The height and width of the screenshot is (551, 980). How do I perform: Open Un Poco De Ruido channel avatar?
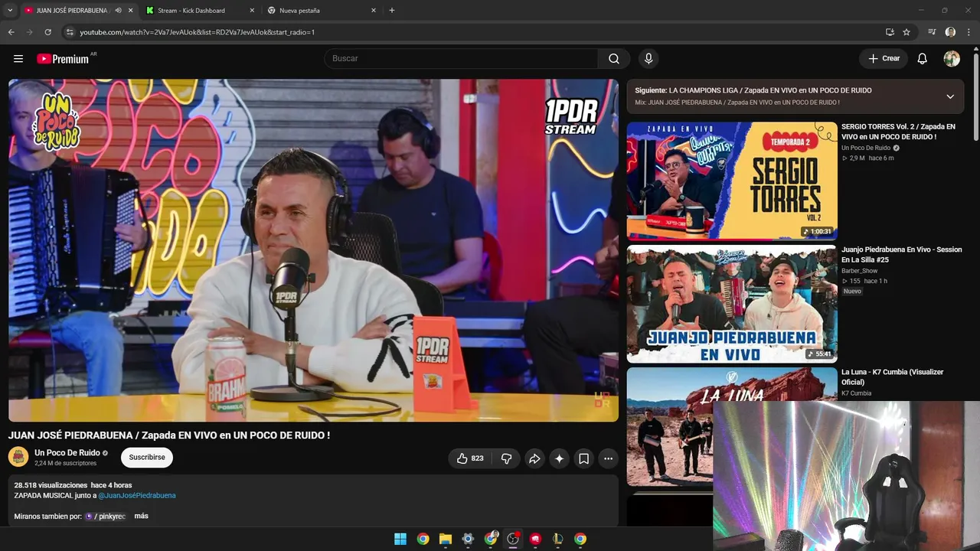pyautogui.click(x=18, y=458)
